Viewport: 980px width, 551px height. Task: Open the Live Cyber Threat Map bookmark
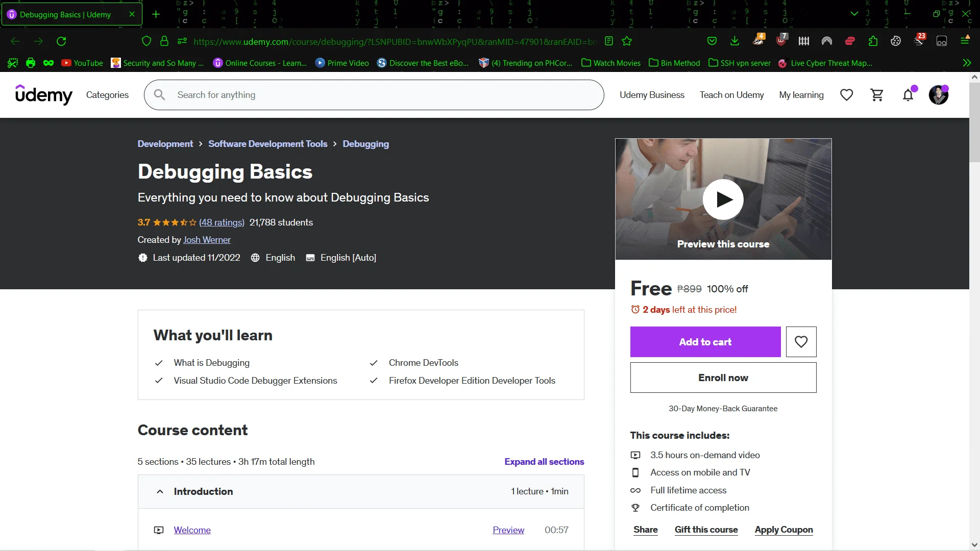click(825, 63)
